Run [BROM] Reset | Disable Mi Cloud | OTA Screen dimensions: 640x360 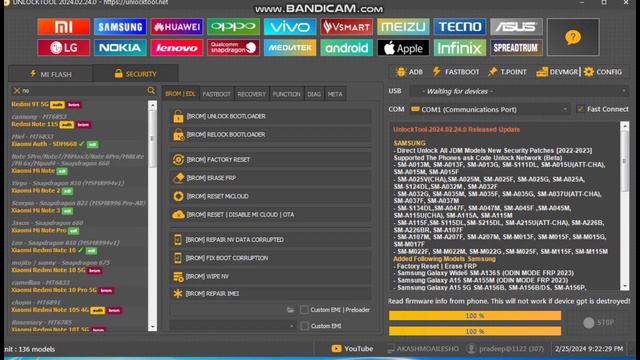click(x=270, y=215)
